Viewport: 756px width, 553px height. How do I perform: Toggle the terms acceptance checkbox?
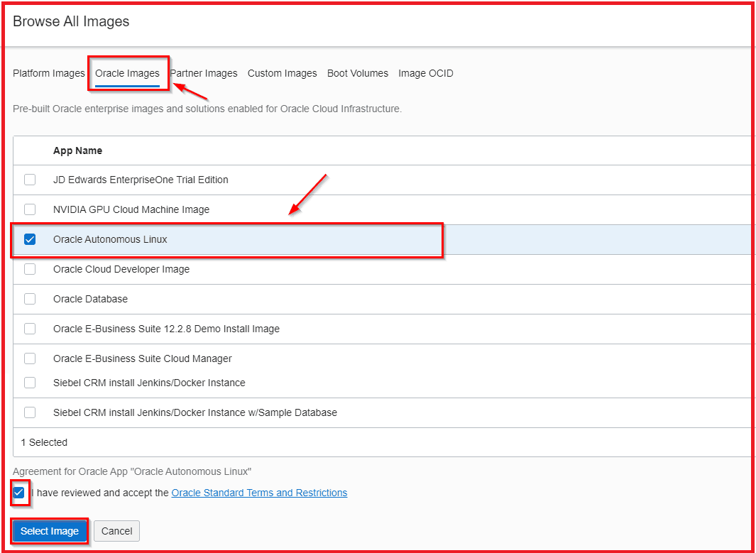(x=18, y=493)
